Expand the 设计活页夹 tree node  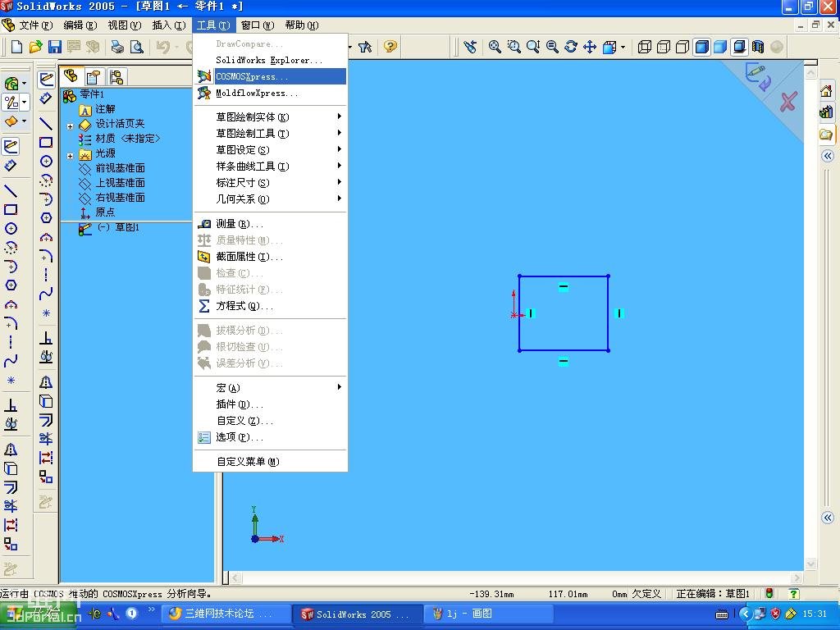(71, 127)
